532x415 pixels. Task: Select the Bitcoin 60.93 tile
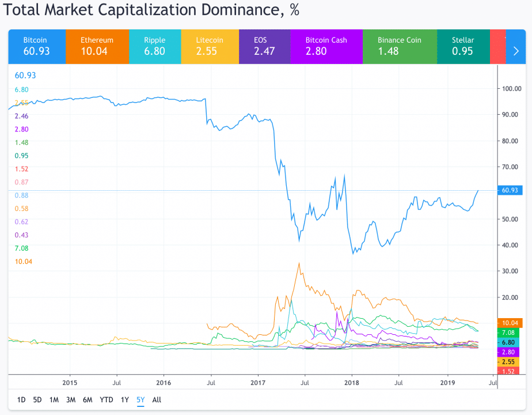[37, 47]
